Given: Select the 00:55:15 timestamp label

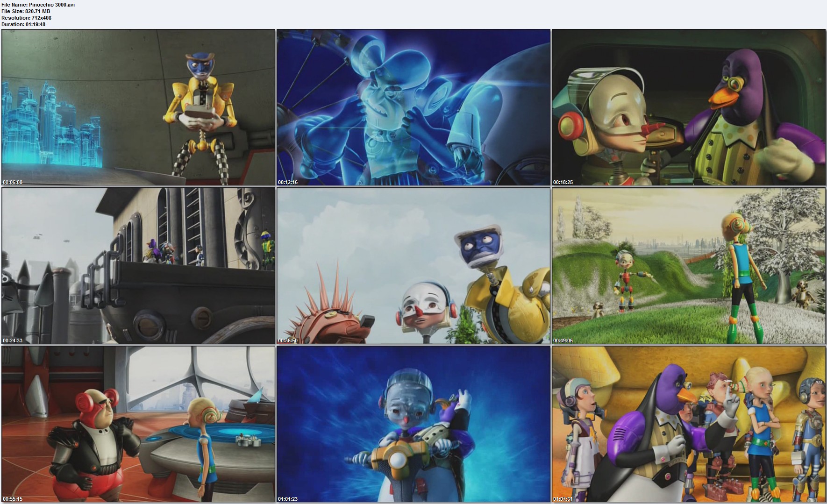Looking at the screenshot, I should pos(13,499).
